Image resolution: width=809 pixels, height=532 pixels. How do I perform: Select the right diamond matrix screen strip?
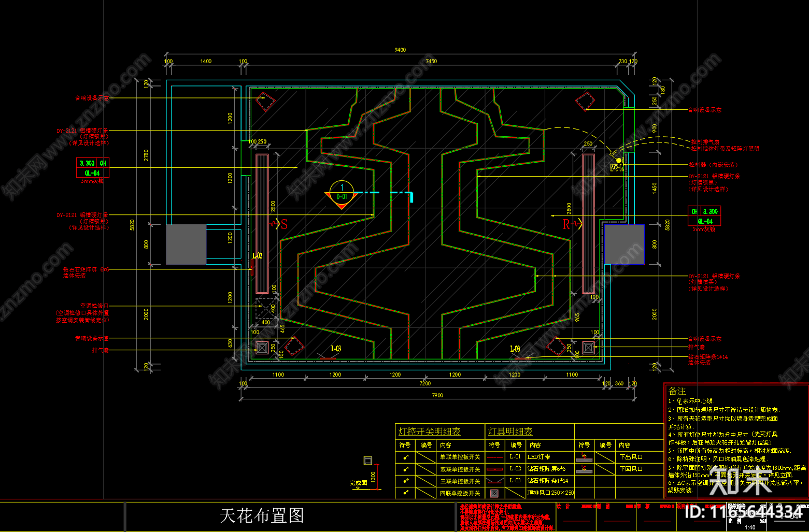pyautogui.click(x=588, y=224)
